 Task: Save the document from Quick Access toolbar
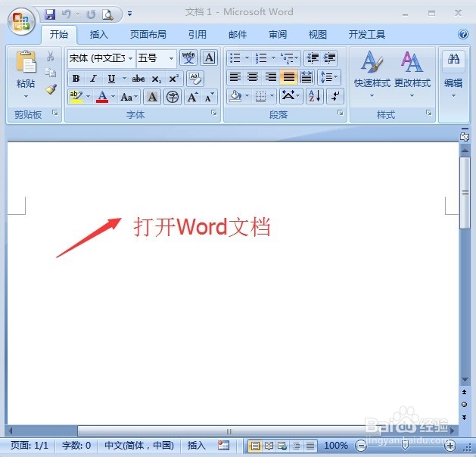(x=50, y=14)
